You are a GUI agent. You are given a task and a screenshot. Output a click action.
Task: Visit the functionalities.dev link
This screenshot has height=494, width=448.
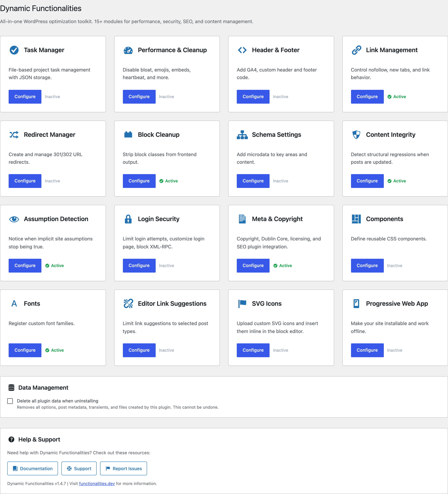97,483
